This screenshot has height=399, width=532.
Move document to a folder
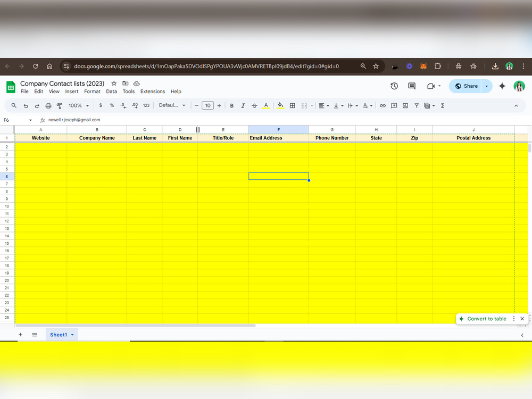tap(125, 83)
